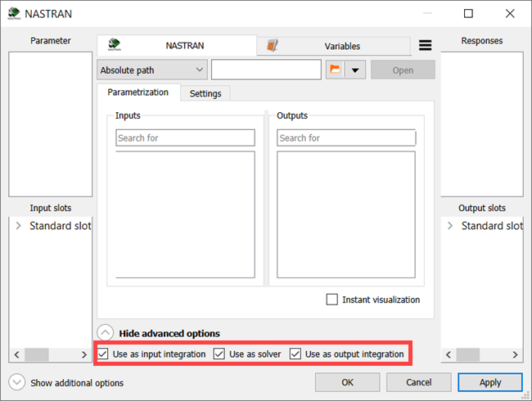532x401 pixels.
Task: Open the Variables tab
Action: [x=334, y=46]
